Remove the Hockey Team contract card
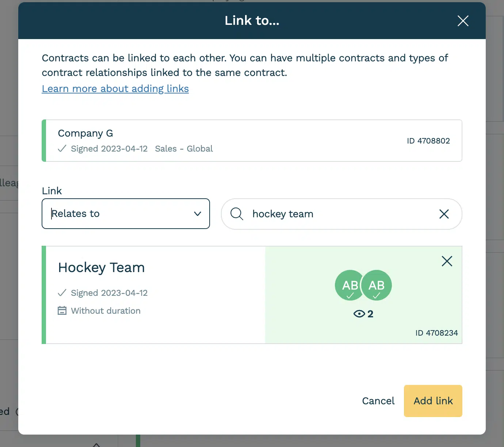The image size is (504, 447). coord(447,261)
